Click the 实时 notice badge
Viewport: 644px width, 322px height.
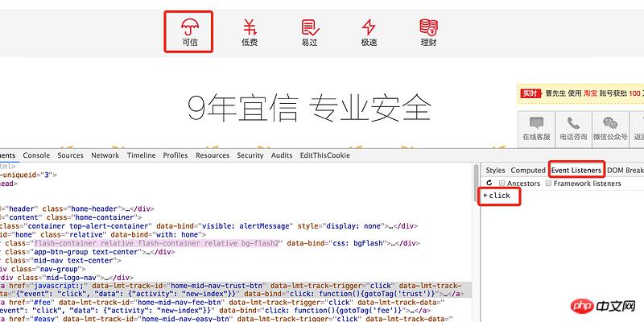coord(530,93)
